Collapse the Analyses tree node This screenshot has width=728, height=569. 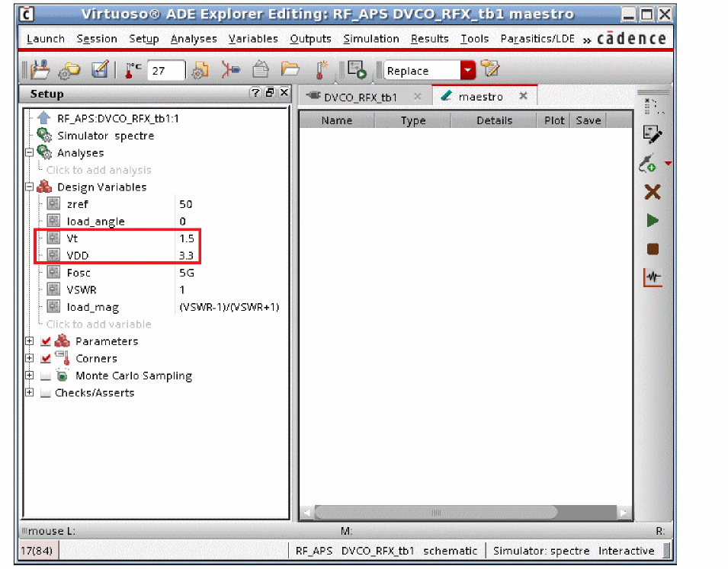[29, 152]
